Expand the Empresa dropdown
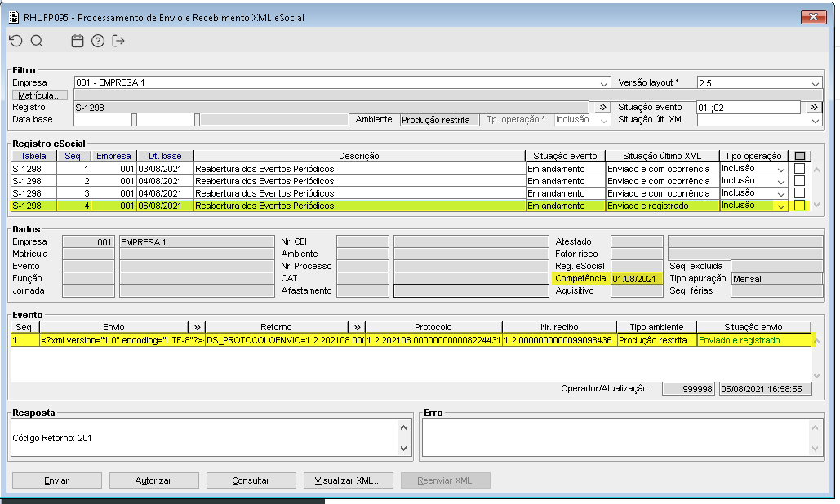 click(604, 83)
